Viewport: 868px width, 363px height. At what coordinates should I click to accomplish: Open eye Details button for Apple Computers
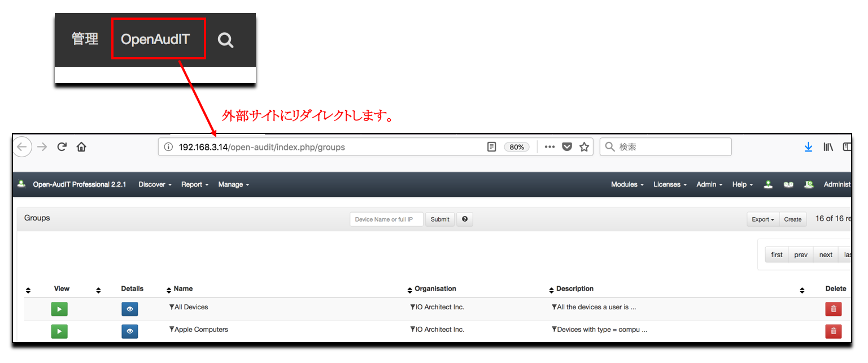pyautogui.click(x=129, y=331)
